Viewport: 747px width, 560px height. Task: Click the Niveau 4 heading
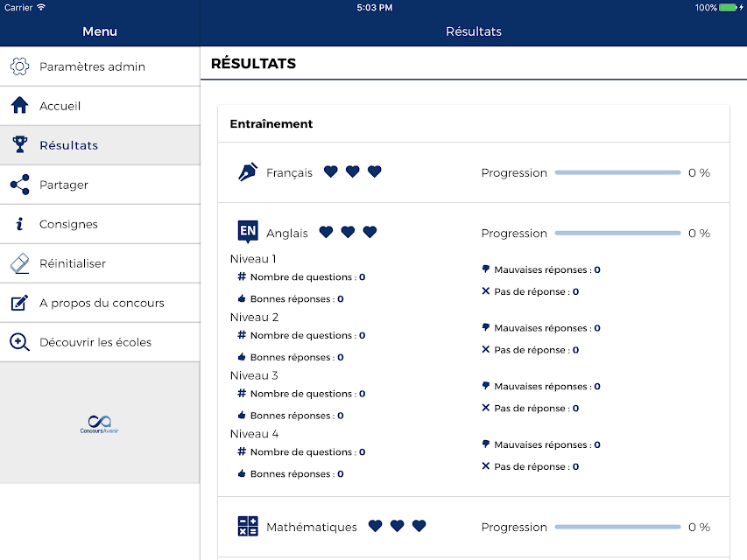pyautogui.click(x=254, y=434)
